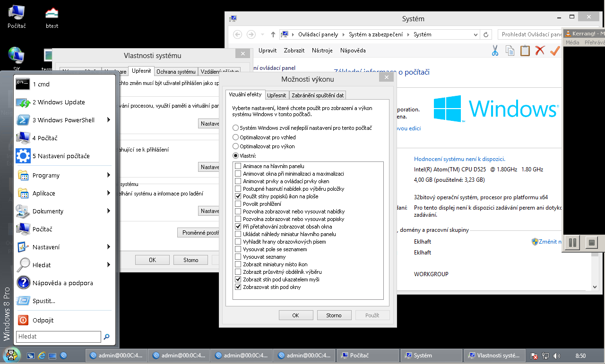Select 'Optimalizovat pro výkon' radio button

264,146
